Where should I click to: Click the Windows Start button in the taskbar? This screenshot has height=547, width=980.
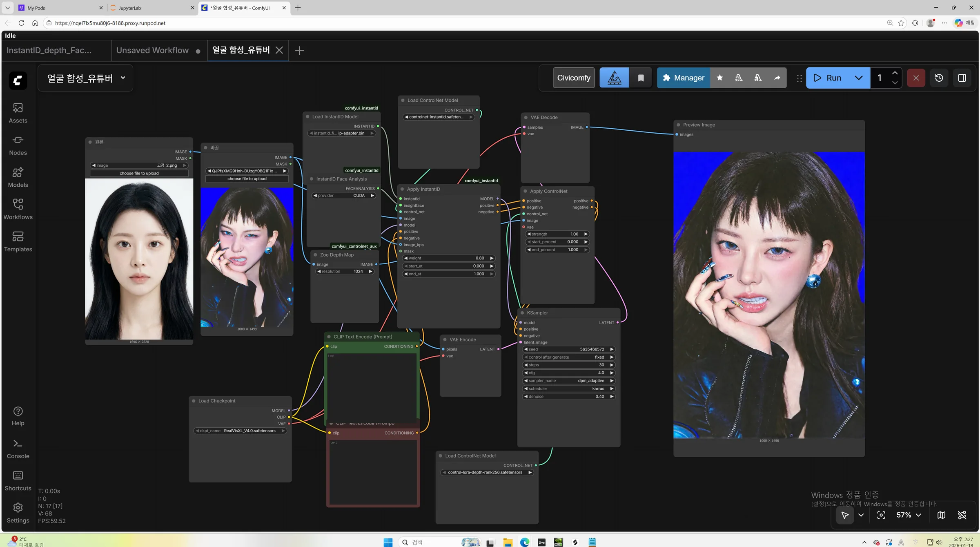[388, 542]
